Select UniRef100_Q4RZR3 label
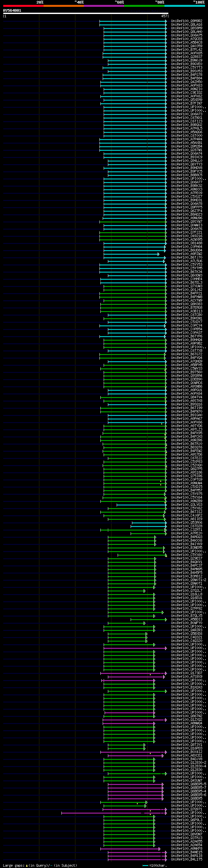The width and height of the screenshot is (208, 868). tap(187, 630)
